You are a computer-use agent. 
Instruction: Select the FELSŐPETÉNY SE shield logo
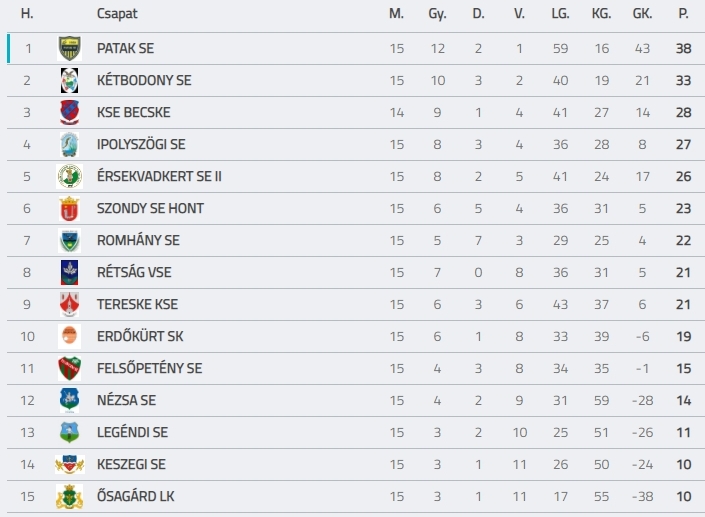[x=69, y=368]
